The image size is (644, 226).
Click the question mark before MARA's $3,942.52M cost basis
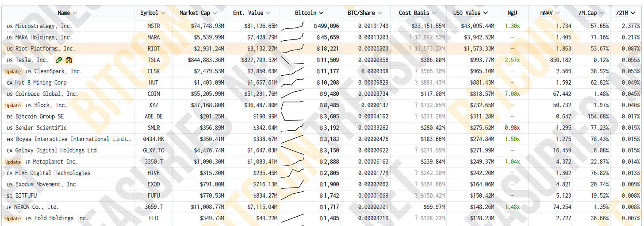pyautogui.click(x=410, y=38)
